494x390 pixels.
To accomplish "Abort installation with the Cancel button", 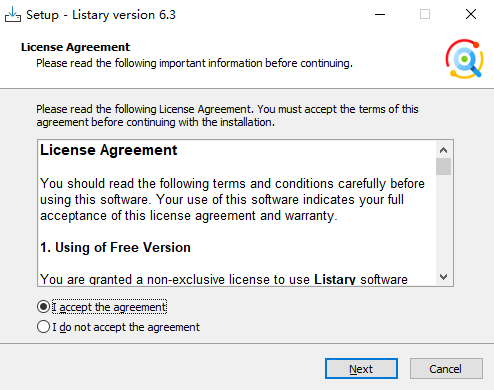I will tap(446, 369).
